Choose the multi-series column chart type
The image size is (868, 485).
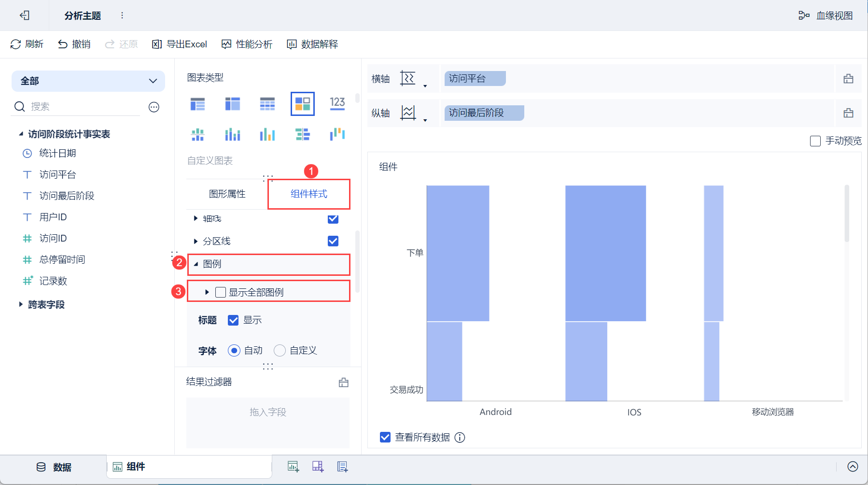click(x=267, y=134)
